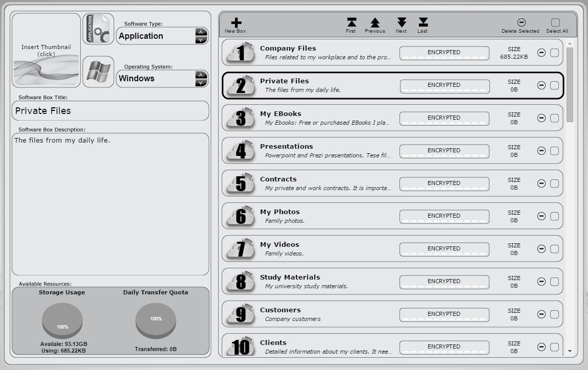Click ENCRYPTED button for My EBooks
Screen dimensions: 588x370
(x=444, y=118)
